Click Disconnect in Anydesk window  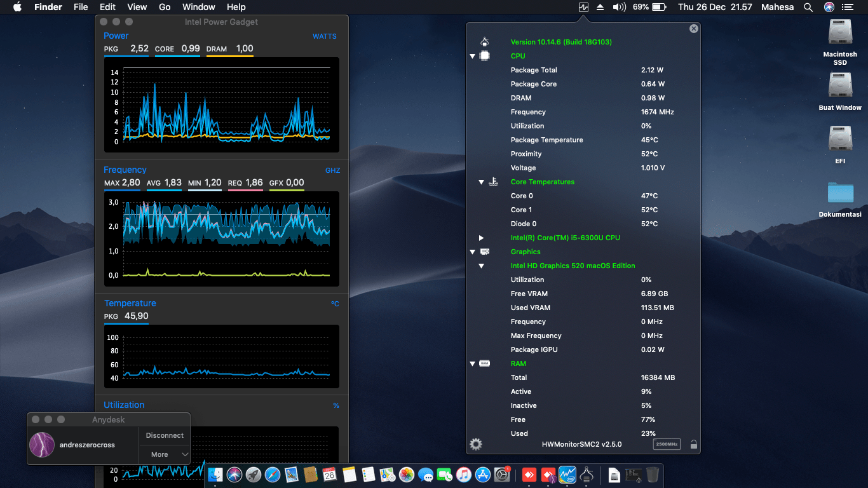(x=165, y=435)
